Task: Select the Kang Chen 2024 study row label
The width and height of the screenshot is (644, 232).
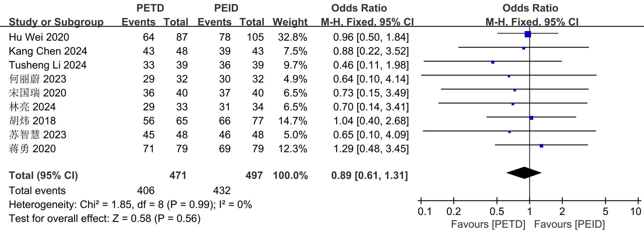Action: pyautogui.click(x=48, y=51)
